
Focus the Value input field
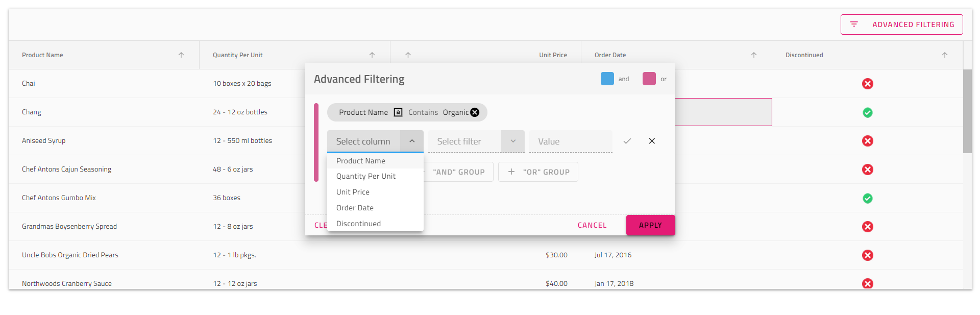571,141
